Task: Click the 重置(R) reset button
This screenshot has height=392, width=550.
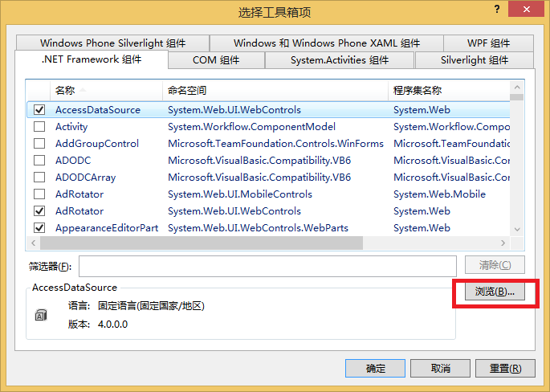Action: [x=499, y=369]
